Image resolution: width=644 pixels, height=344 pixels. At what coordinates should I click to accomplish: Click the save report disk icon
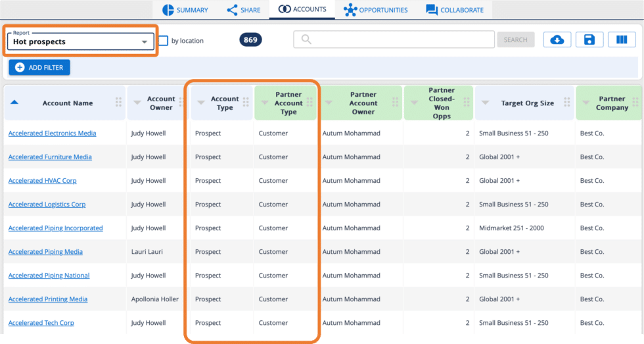click(x=589, y=40)
